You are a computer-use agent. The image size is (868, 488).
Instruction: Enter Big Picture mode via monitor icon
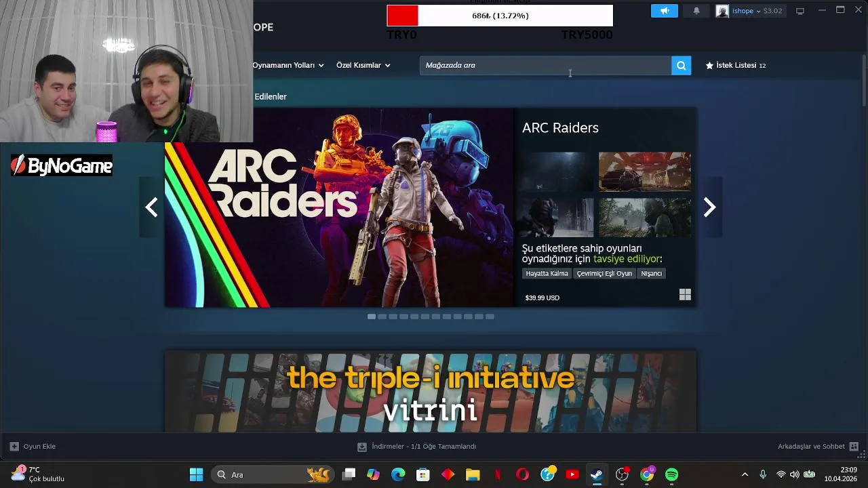point(800,11)
